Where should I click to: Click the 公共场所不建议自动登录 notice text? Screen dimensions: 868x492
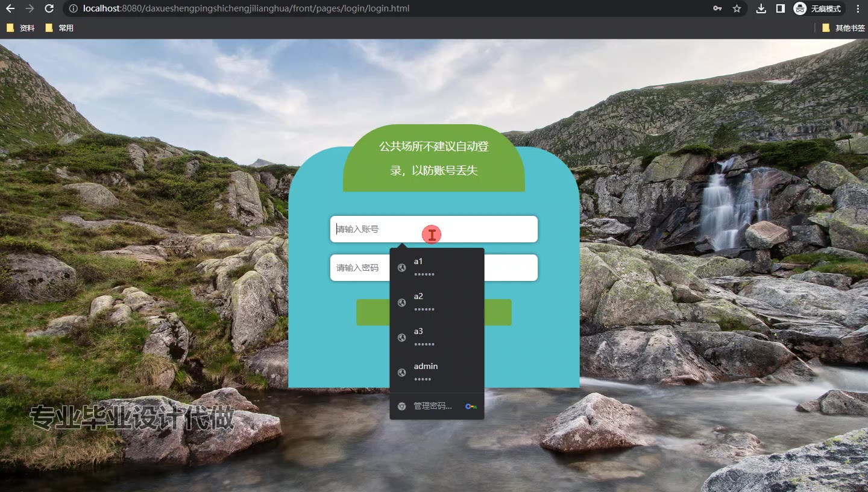434,159
